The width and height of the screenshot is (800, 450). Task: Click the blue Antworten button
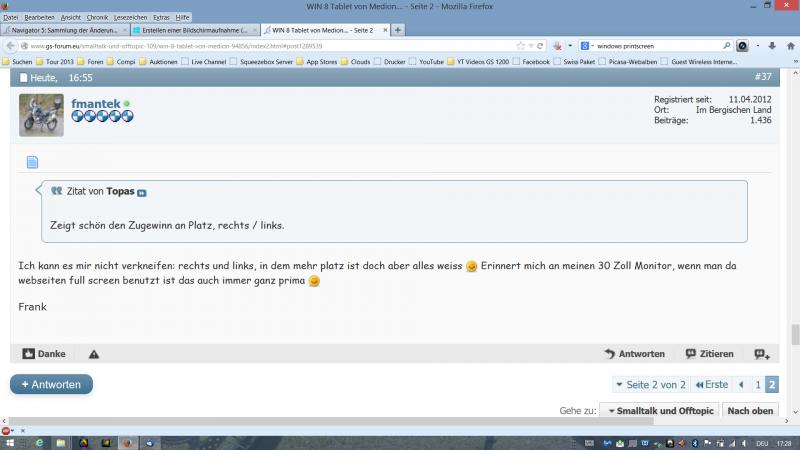tap(51, 384)
